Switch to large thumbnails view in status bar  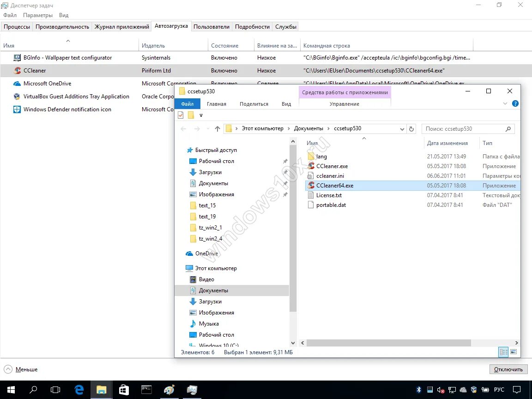pyautogui.click(x=513, y=352)
